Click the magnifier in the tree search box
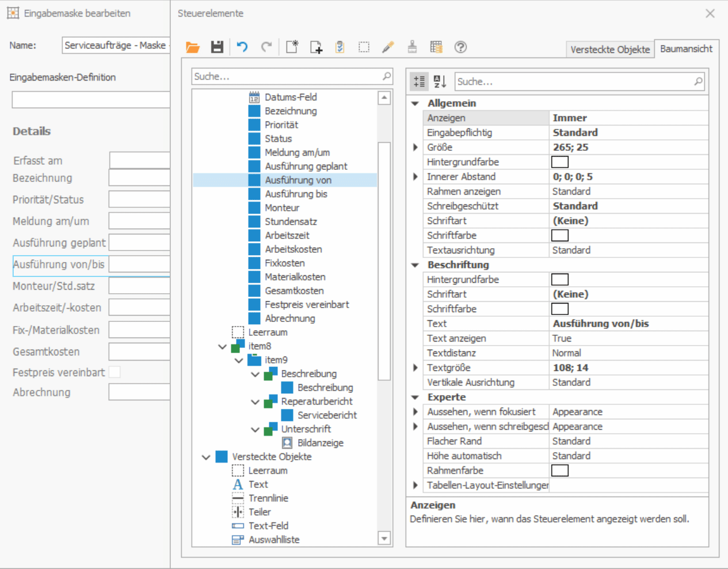 [387, 76]
